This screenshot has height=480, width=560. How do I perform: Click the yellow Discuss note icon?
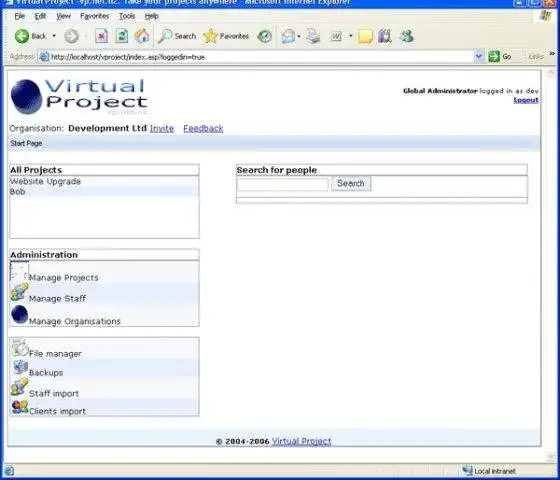[x=365, y=36]
